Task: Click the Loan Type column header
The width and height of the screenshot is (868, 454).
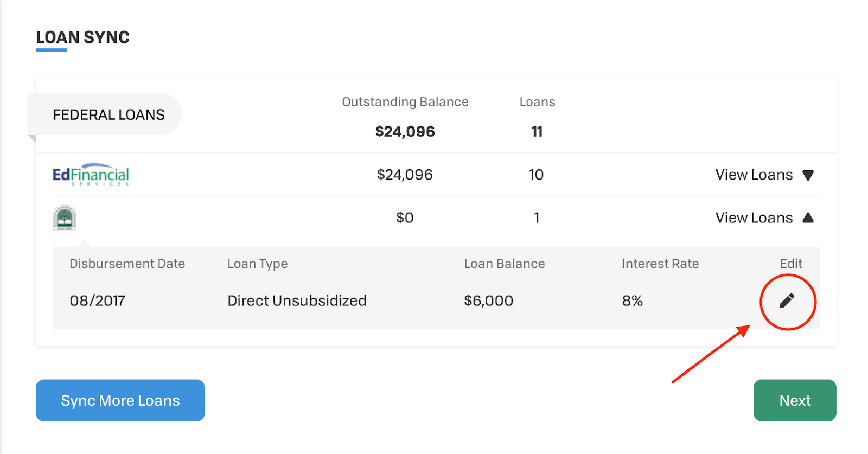Action: [257, 264]
